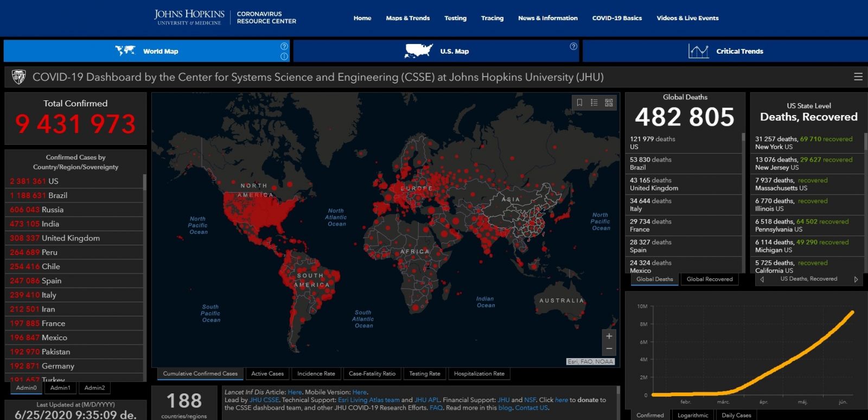The width and height of the screenshot is (868, 420).
Task: Open News & Information menu
Action: click(x=548, y=18)
